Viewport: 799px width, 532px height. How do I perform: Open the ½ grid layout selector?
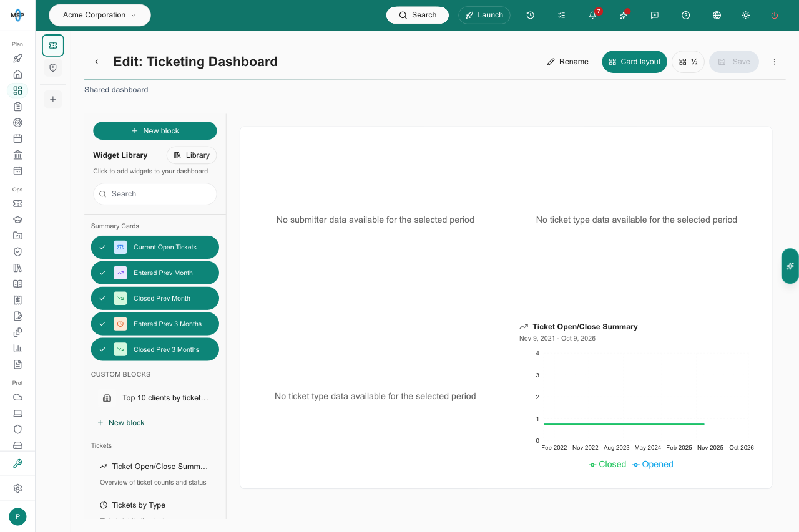point(688,62)
